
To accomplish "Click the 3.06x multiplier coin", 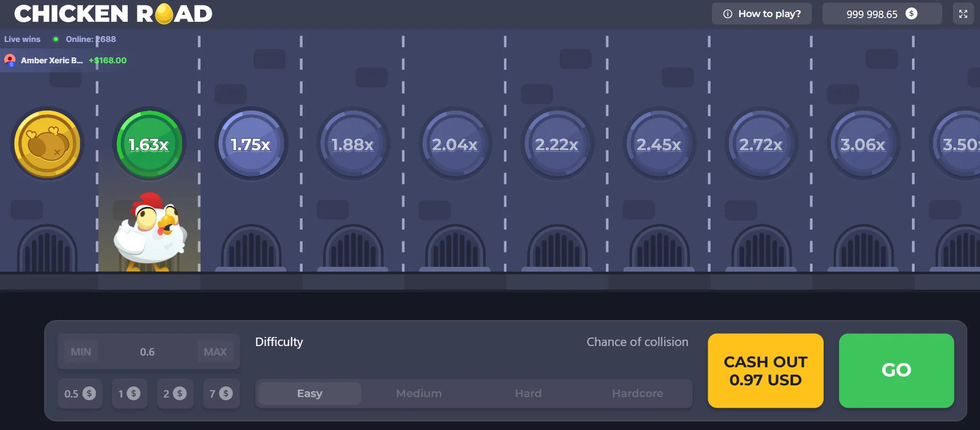I will coord(863,144).
